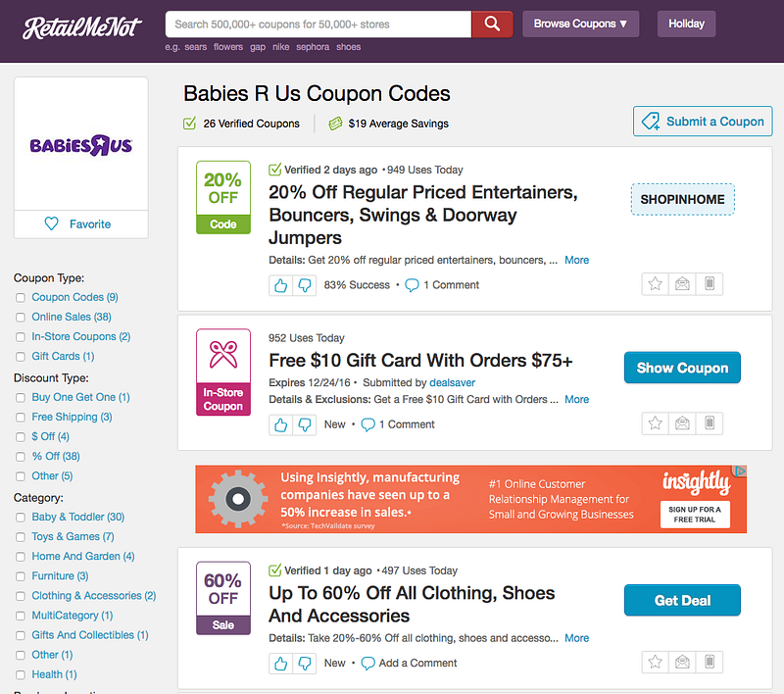This screenshot has height=694, width=784.
Task: Email the SHOPINHOME coupon via envelope icon
Action: [x=682, y=284]
